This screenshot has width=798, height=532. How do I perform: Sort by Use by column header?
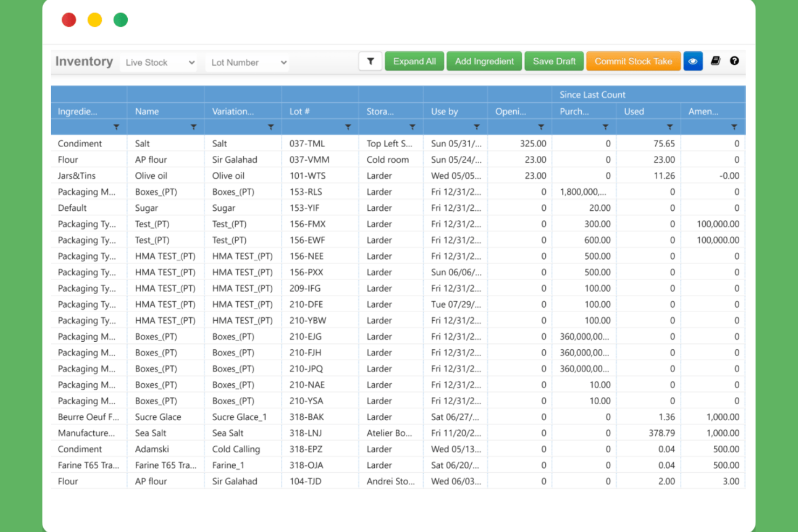click(455, 111)
